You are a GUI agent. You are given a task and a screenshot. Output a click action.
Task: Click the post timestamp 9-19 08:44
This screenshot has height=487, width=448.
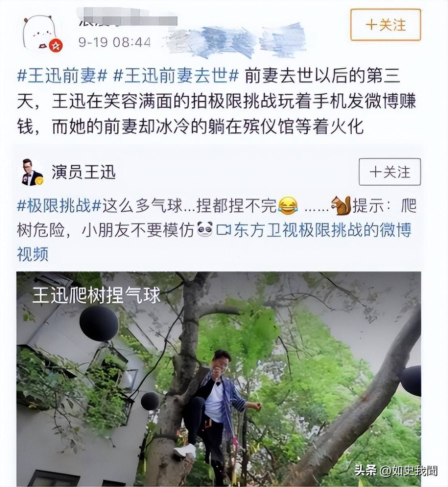click(114, 42)
